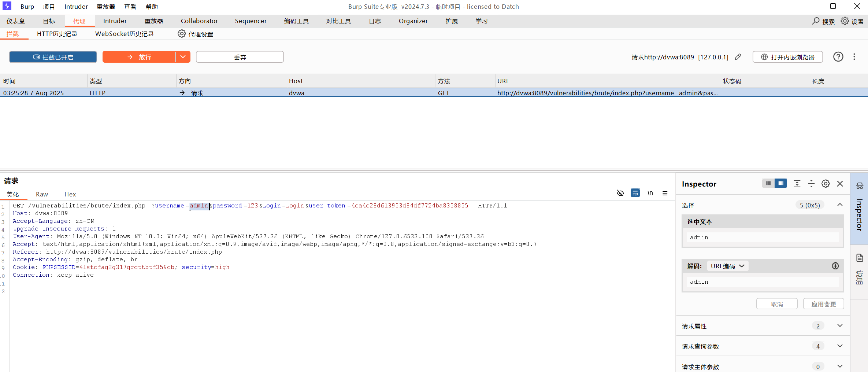868x372 pixels.
Task: Sort by the URL column header
Action: click(608, 81)
